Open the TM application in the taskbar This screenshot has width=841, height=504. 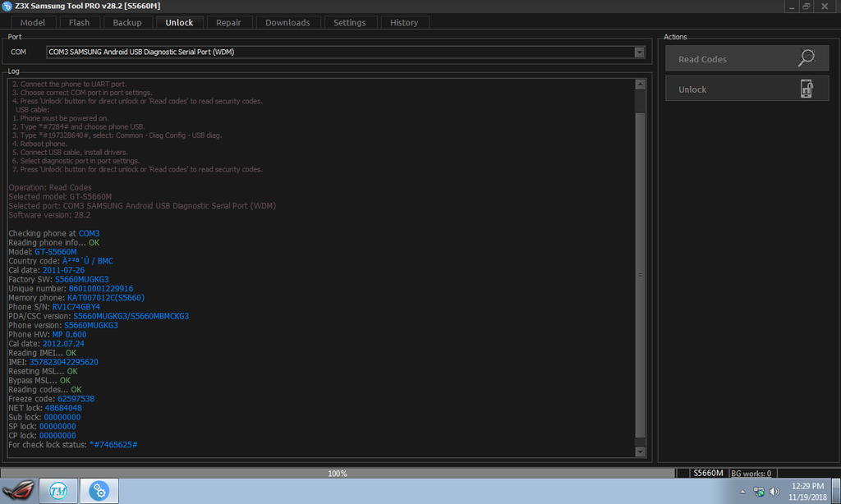58,491
